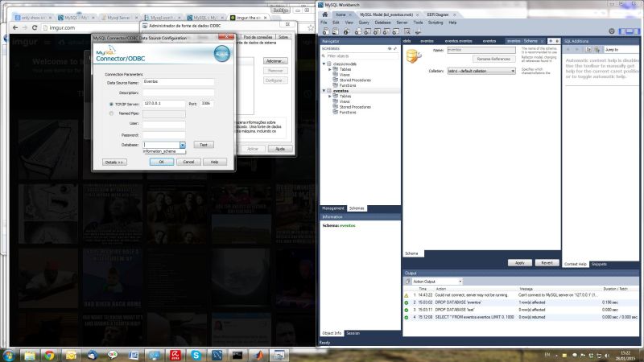Click Cancel in ODBC configuration dialog

pyautogui.click(x=188, y=162)
